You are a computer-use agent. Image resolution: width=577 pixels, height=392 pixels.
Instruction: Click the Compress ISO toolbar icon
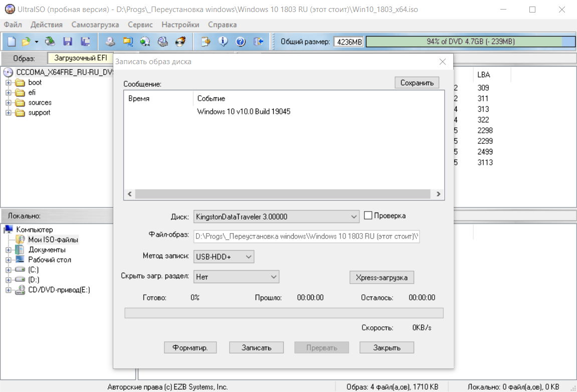(x=145, y=42)
